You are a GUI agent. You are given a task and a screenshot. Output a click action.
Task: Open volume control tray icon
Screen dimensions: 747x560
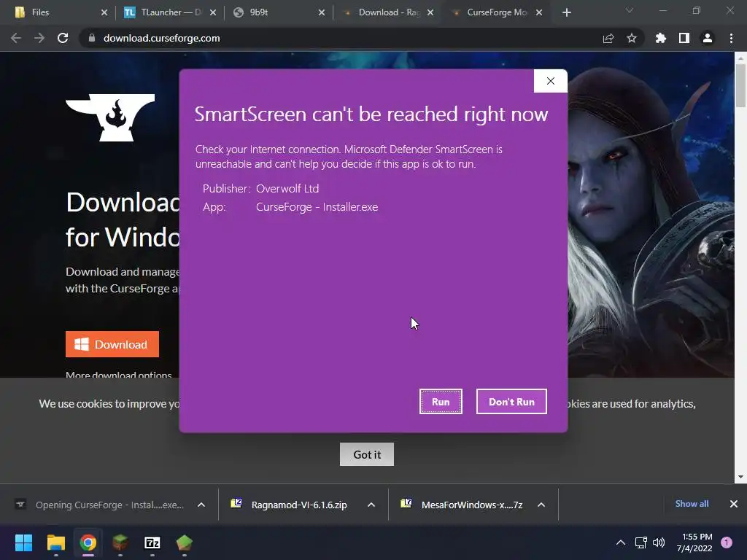[659, 542]
